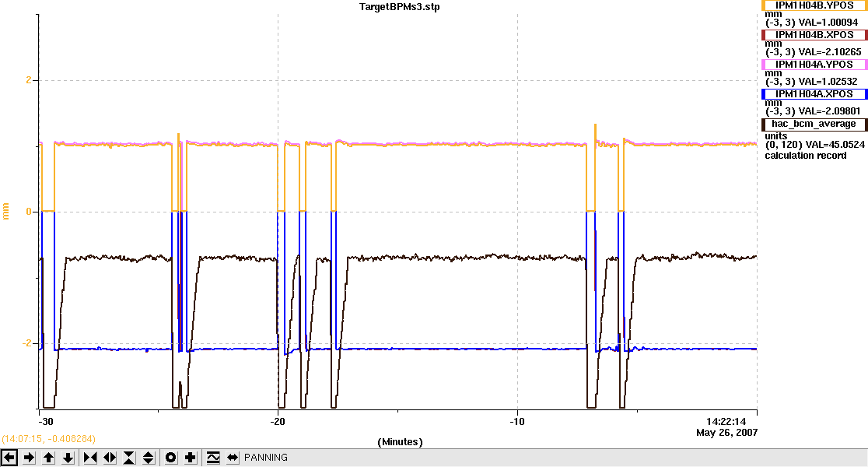Click the orange 'mm' y-axis unit label
Screen dimensions: 868x467
click(6, 211)
